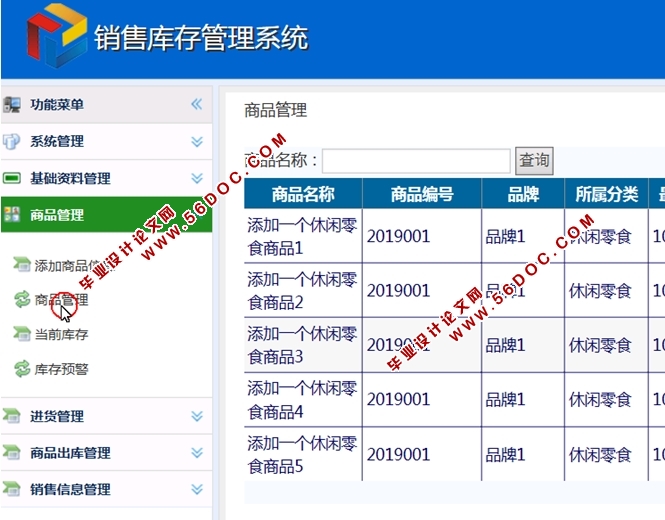
Task: Click the refresh icon next to 商品管理 submenu item
Action: point(22,299)
